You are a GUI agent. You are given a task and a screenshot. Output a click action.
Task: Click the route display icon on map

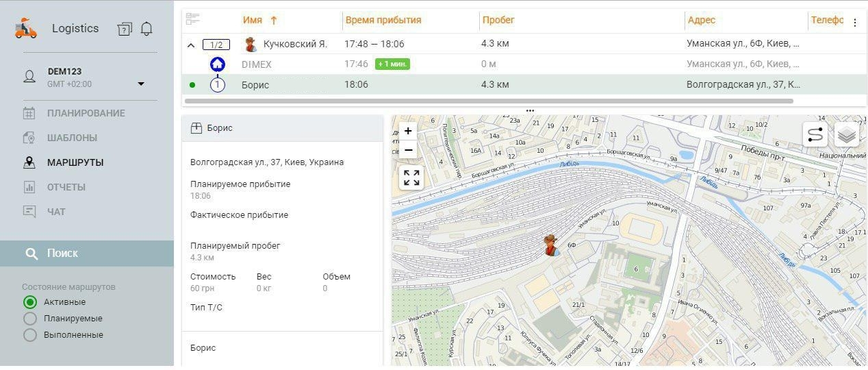815,135
